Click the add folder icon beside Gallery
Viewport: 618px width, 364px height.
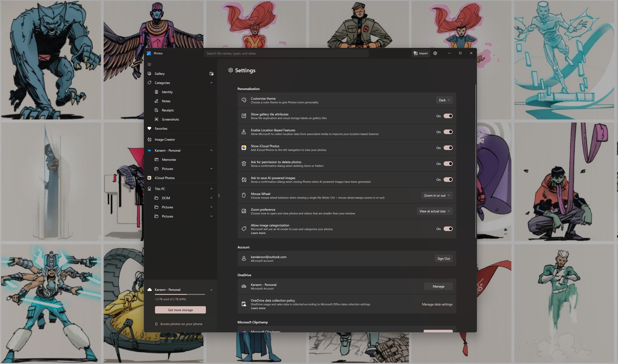212,74
